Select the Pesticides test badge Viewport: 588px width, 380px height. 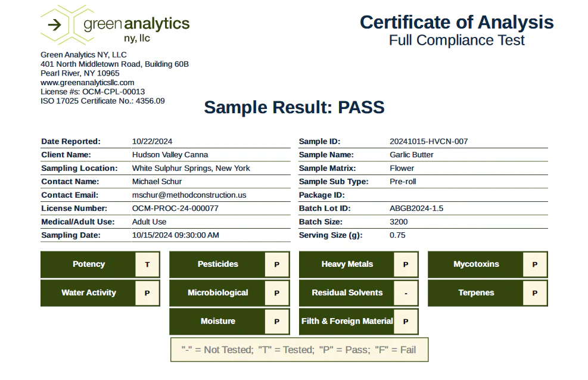tap(229, 264)
